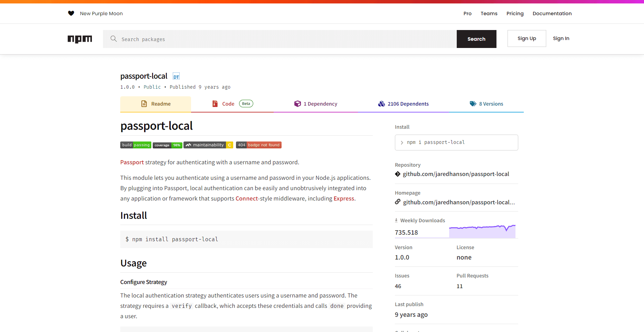Screen dimensions: 644x332
Task: Open github.com/jaredhanson/passport-local repository link
Action: (456, 174)
